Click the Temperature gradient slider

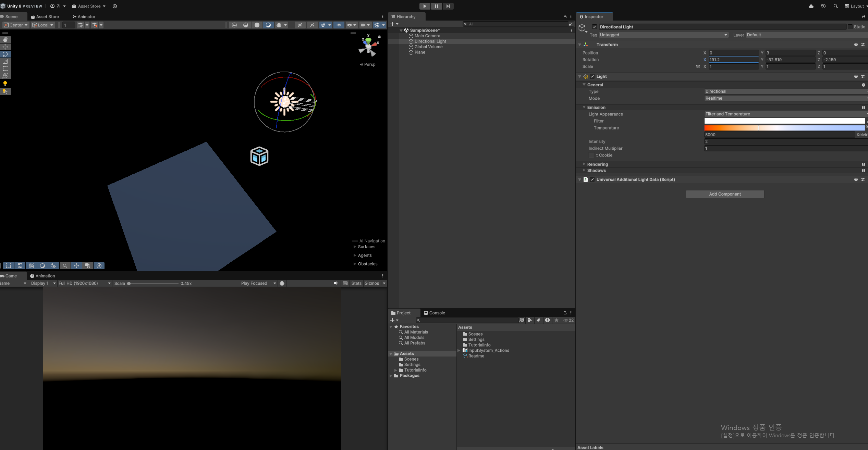[784, 128]
